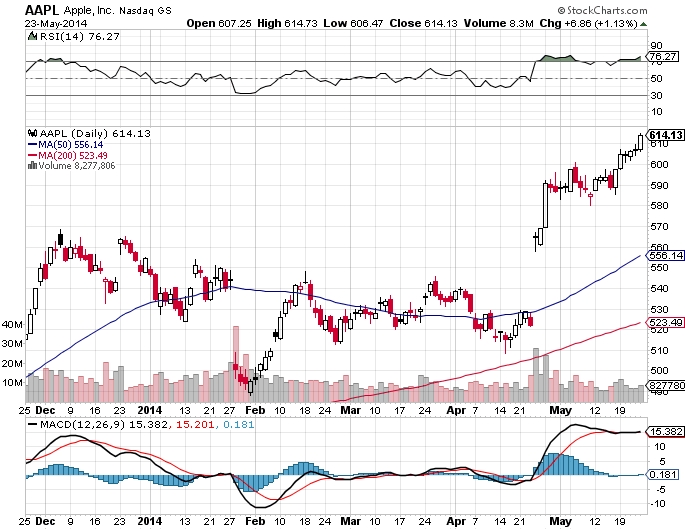Image resolution: width=685 pixels, height=530 pixels.
Task: Click the RSI 76.27 axis value tag
Action: pos(663,56)
